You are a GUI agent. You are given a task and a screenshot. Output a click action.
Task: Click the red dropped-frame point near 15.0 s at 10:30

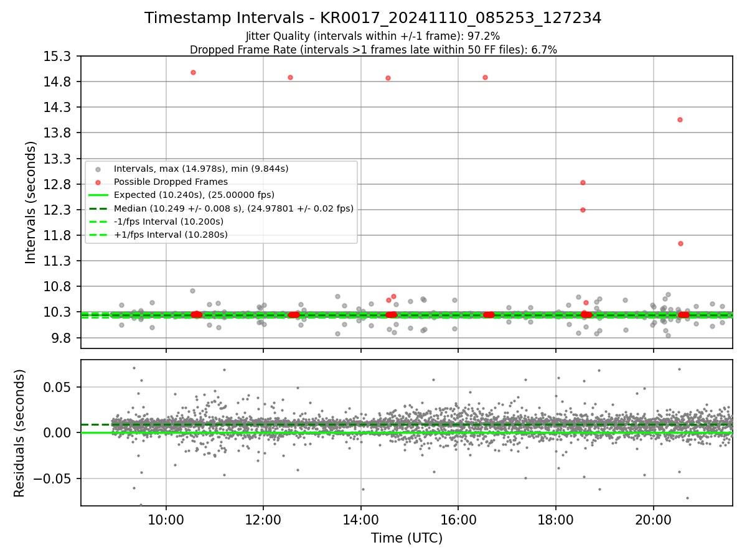coord(193,72)
